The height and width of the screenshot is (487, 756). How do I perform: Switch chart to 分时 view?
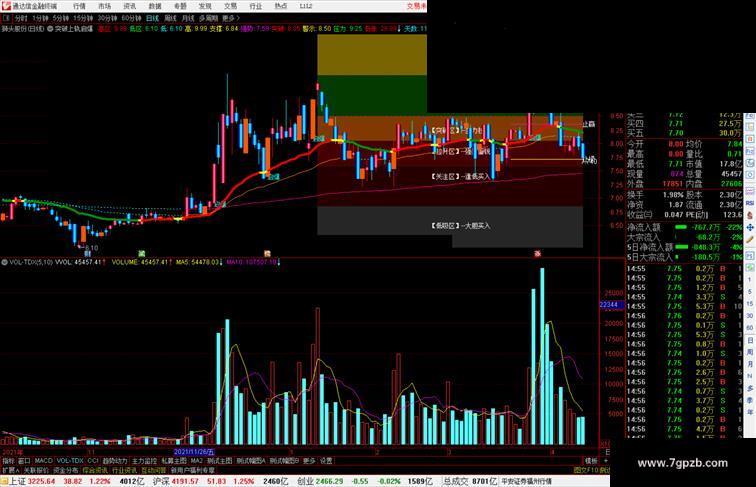pyautogui.click(x=21, y=18)
